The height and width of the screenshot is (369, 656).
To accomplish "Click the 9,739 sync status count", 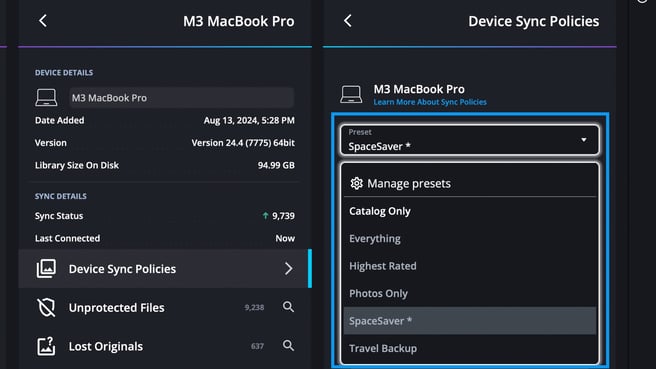I will pos(283,216).
